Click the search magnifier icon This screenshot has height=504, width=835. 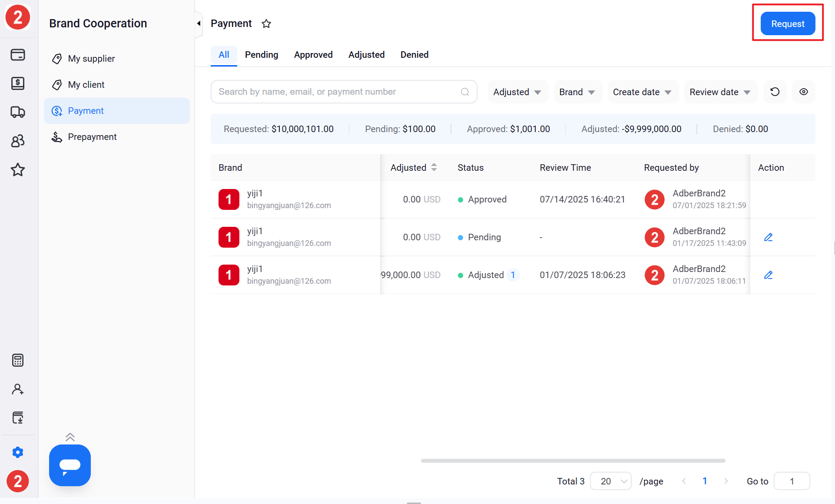coord(465,92)
